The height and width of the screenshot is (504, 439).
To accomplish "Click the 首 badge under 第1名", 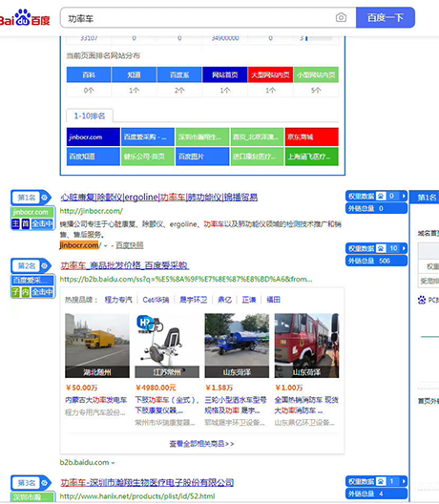I will point(26,223).
